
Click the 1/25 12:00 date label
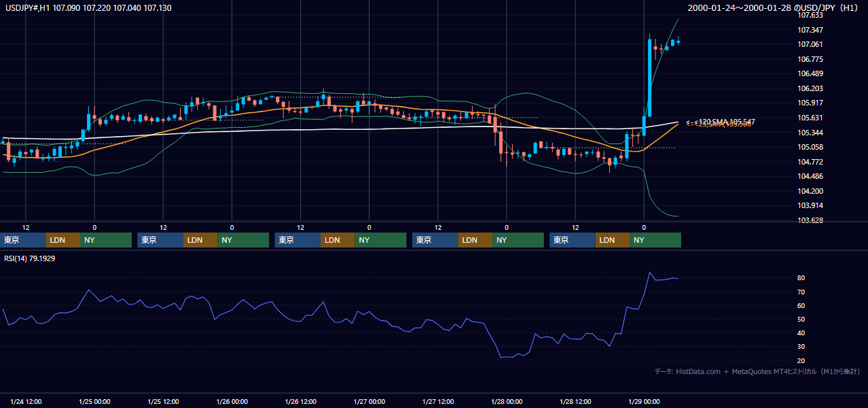[x=163, y=402]
